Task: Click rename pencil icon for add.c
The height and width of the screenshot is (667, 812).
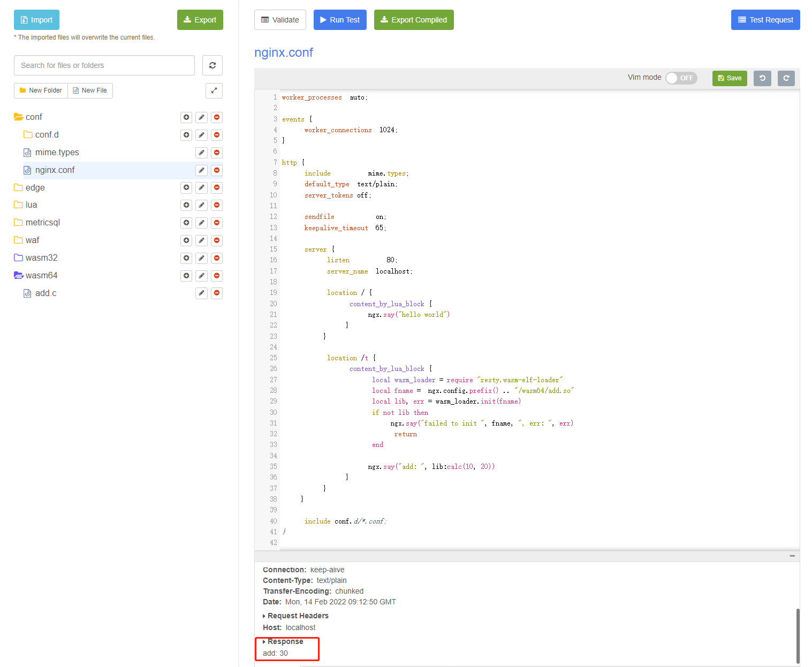Action: [201, 293]
